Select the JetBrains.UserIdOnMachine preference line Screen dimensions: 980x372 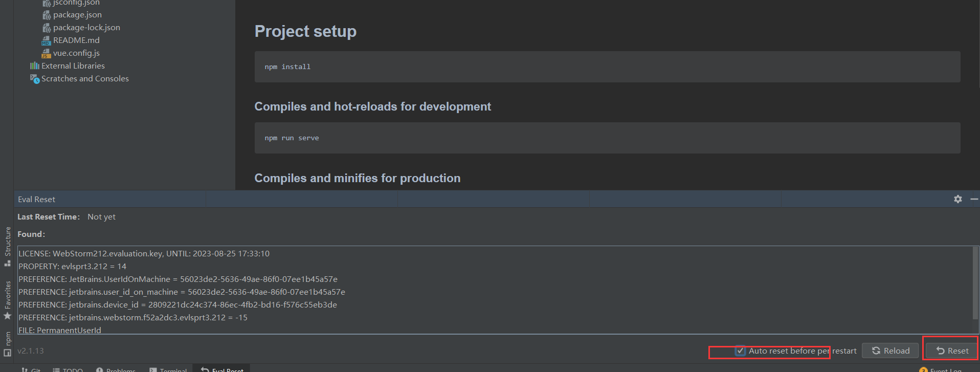coord(177,279)
